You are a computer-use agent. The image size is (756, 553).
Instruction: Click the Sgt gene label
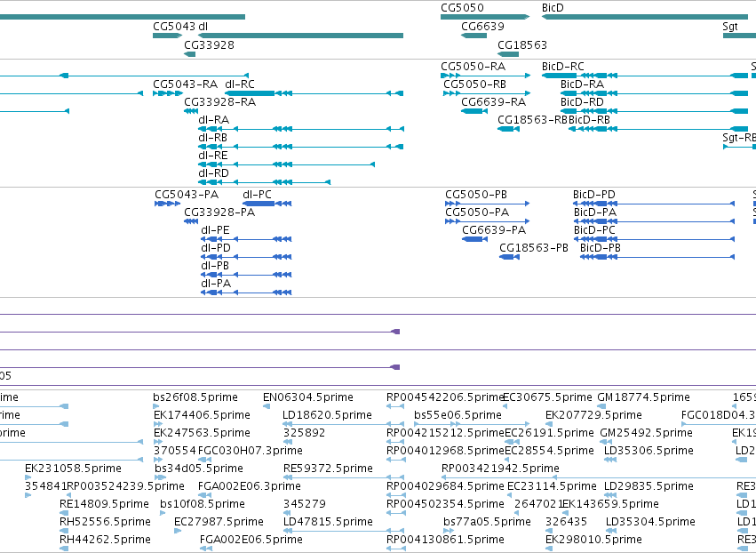(x=730, y=26)
